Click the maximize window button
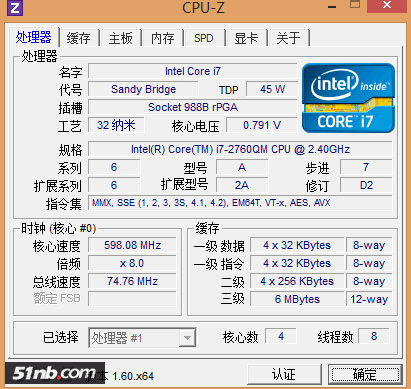Screen dimensions: 411x389 click(x=355, y=4)
